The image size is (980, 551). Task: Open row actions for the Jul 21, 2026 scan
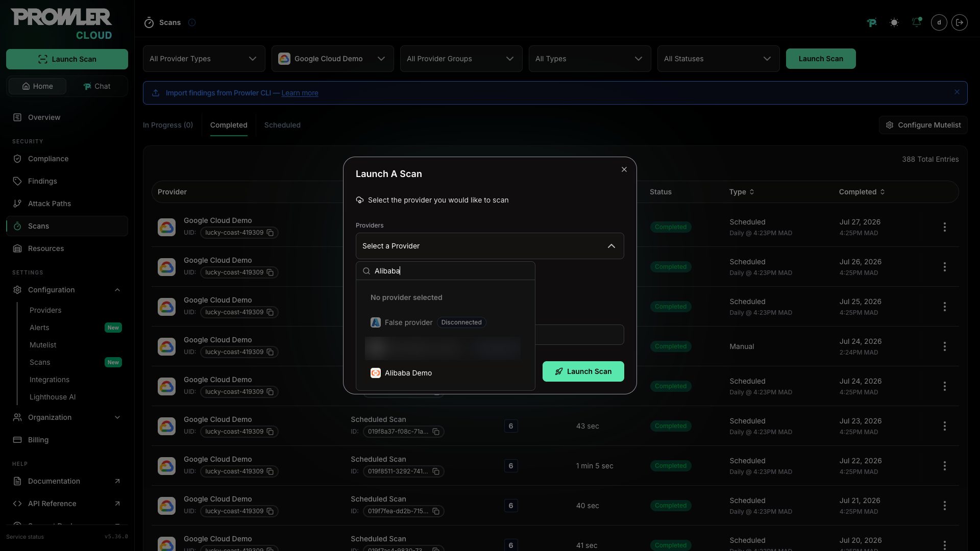(x=945, y=506)
